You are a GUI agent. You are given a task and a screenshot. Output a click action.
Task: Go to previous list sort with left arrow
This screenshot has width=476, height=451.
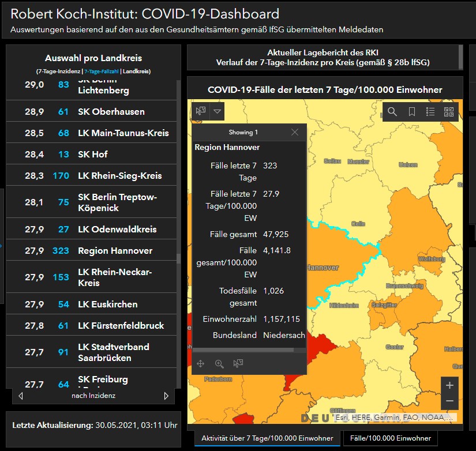pos(21,396)
